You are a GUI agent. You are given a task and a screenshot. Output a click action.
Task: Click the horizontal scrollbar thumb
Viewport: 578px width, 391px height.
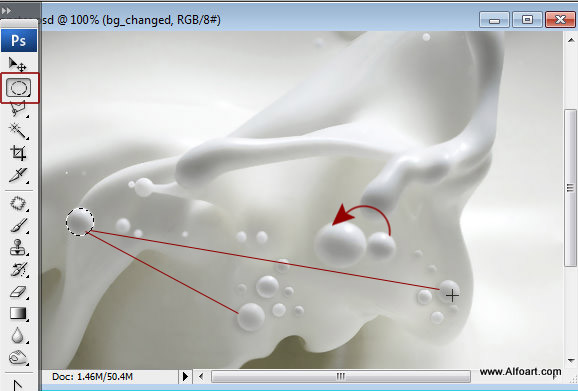coord(341,377)
